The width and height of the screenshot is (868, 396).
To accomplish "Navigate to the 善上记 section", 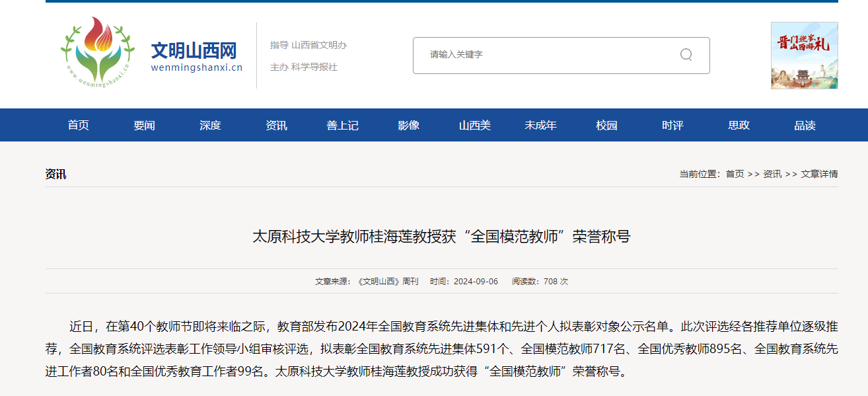I will pyautogui.click(x=342, y=125).
